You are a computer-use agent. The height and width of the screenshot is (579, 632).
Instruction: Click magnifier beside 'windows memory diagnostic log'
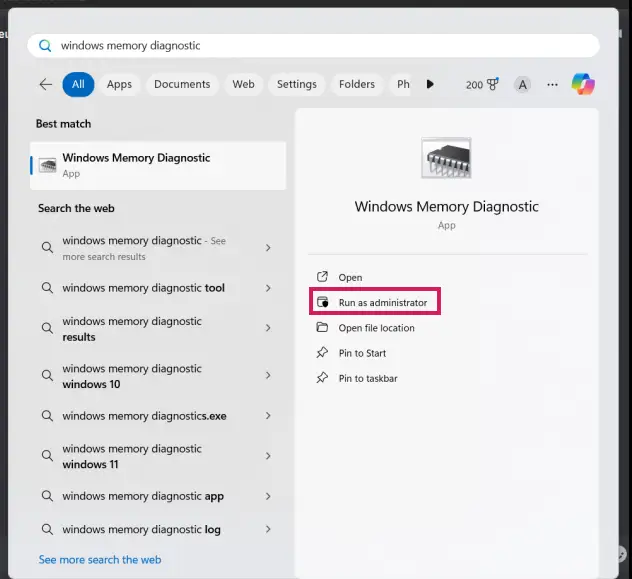[47, 529]
